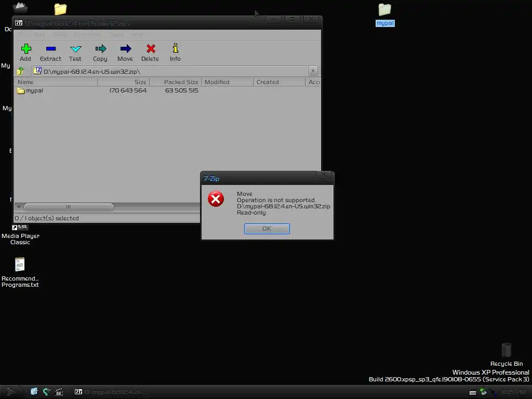The image size is (532, 399).
Task: Sort by the Size column header
Action: pos(124,82)
